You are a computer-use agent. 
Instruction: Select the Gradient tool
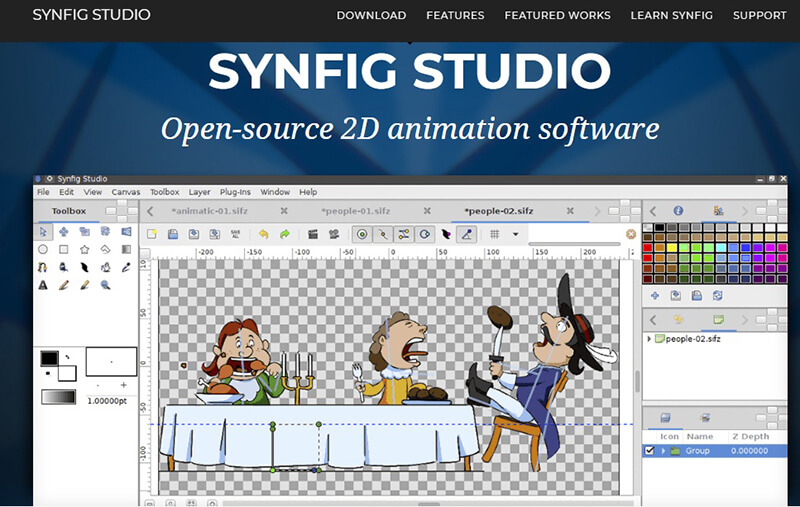tap(126, 249)
